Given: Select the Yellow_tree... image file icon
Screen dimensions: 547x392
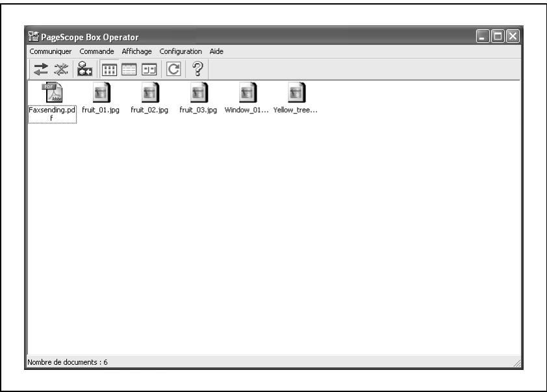Looking at the screenshot, I should tap(296, 93).
